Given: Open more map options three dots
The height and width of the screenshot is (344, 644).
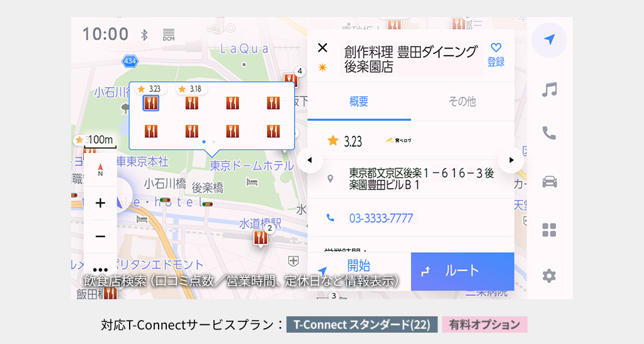Looking at the screenshot, I should coord(100,270).
